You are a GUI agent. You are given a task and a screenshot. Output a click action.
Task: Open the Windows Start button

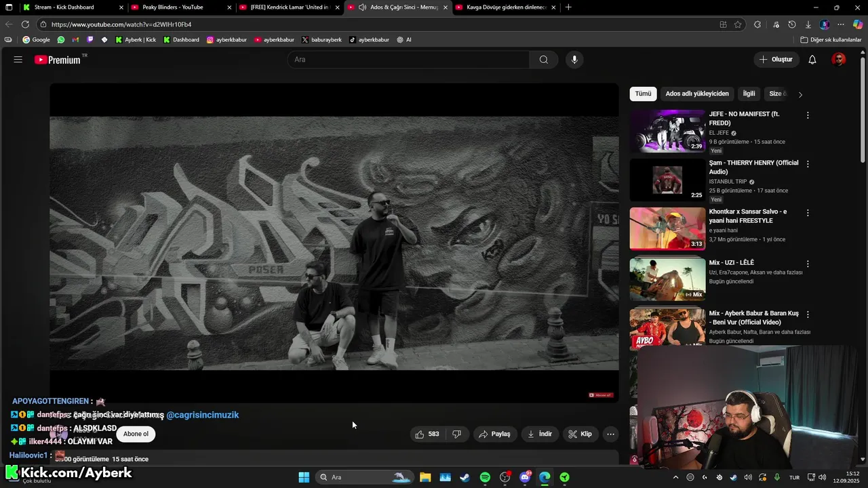coord(304,477)
